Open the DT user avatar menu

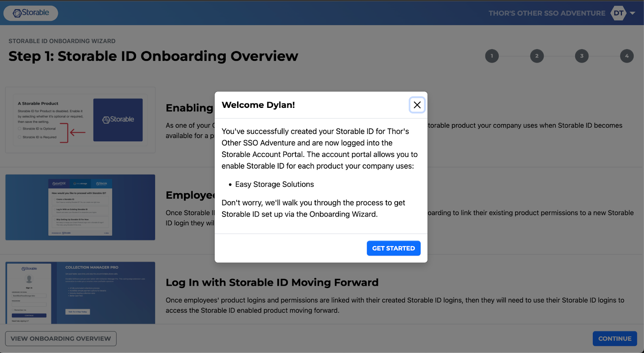pos(618,13)
